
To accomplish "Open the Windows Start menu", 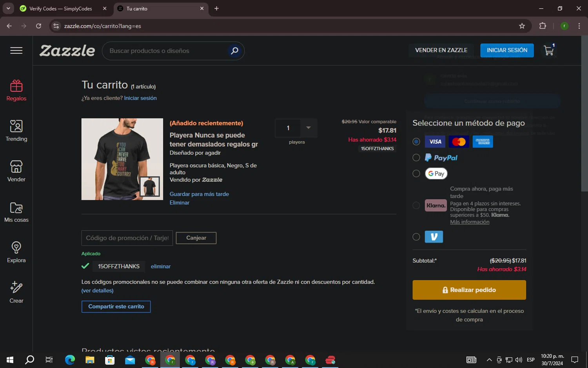I will click(10, 360).
